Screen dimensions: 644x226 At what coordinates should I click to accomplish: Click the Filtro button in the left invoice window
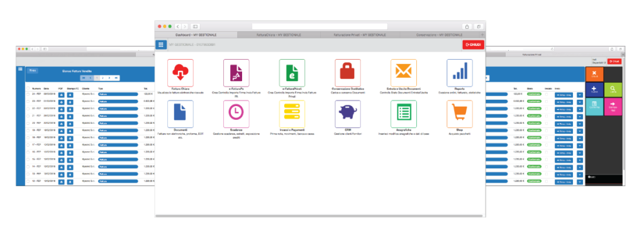pos(33,70)
